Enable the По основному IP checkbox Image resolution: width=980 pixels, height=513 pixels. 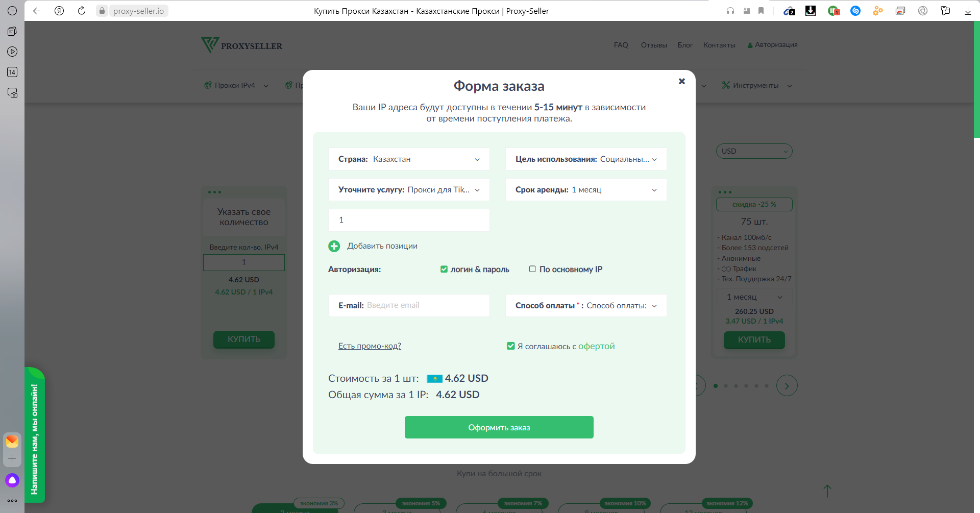[x=532, y=269]
